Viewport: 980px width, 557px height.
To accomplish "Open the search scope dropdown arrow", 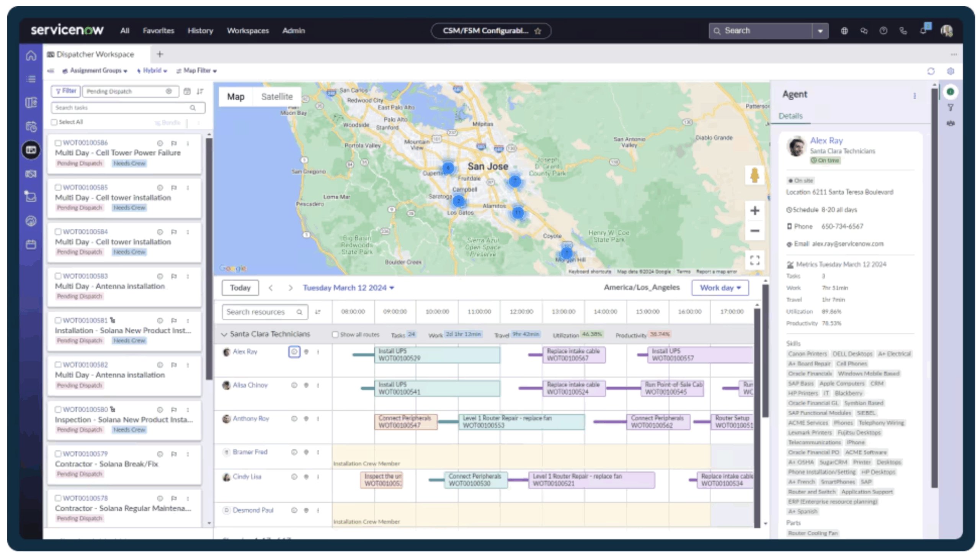I will click(x=820, y=31).
